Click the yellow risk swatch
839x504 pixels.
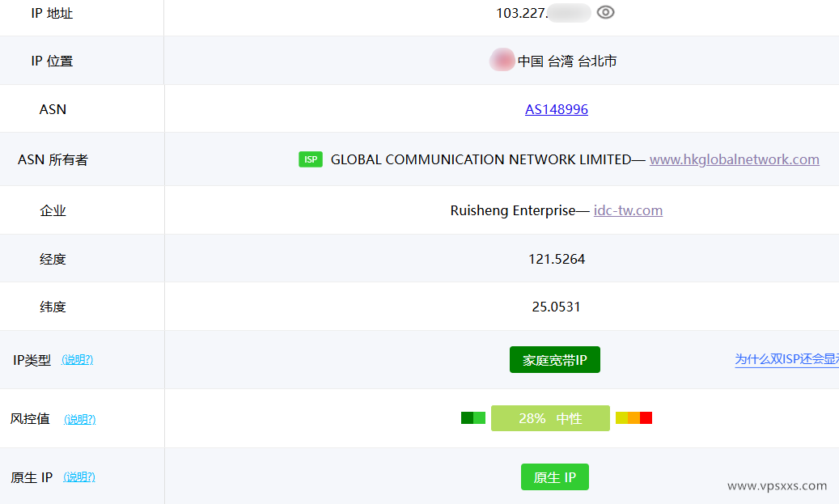tap(621, 417)
